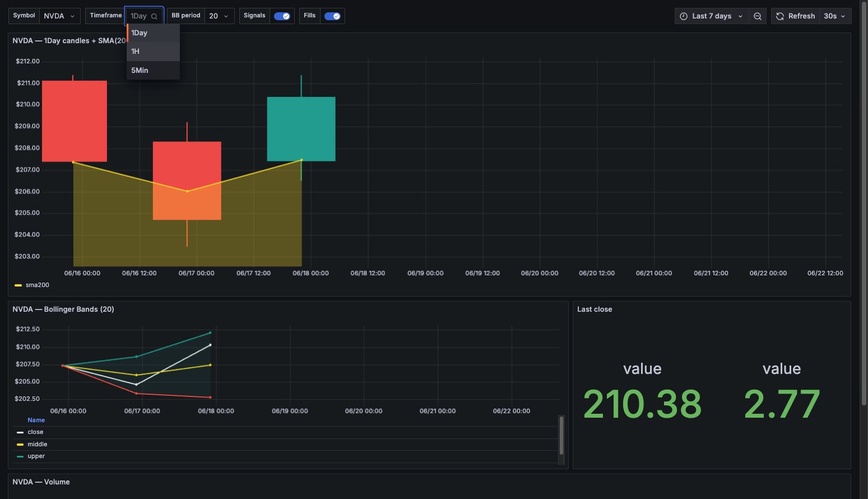Click the refresh dashboard icon
The height and width of the screenshot is (499, 868).
click(x=779, y=16)
